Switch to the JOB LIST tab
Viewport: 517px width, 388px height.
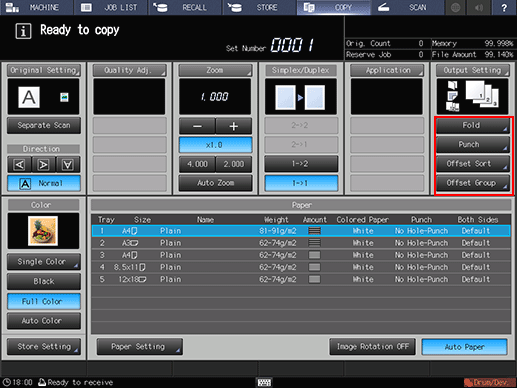point(111,7)
